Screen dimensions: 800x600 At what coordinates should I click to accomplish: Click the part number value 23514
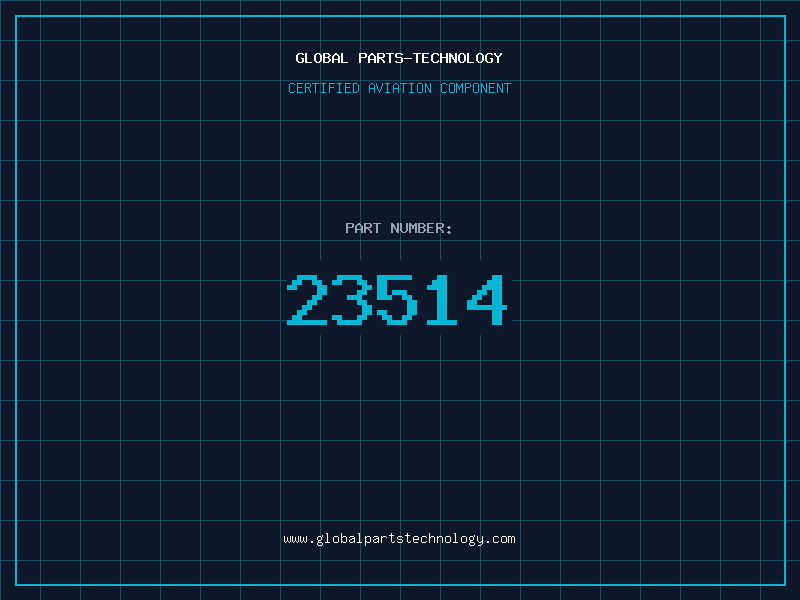397,299
